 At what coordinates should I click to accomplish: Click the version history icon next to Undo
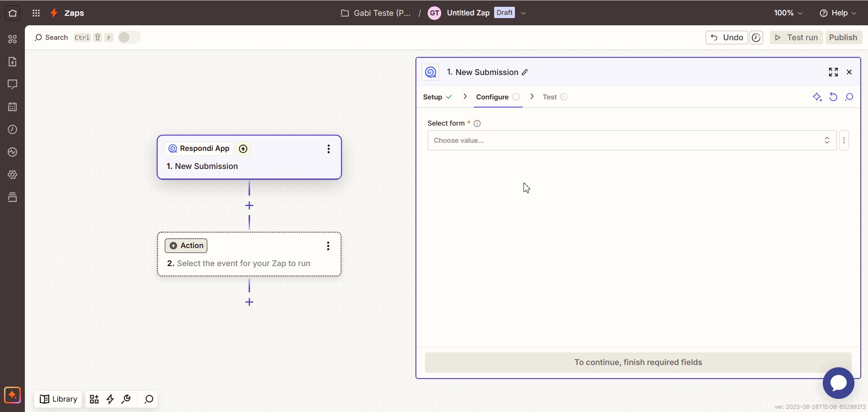[x=756, y=37]
